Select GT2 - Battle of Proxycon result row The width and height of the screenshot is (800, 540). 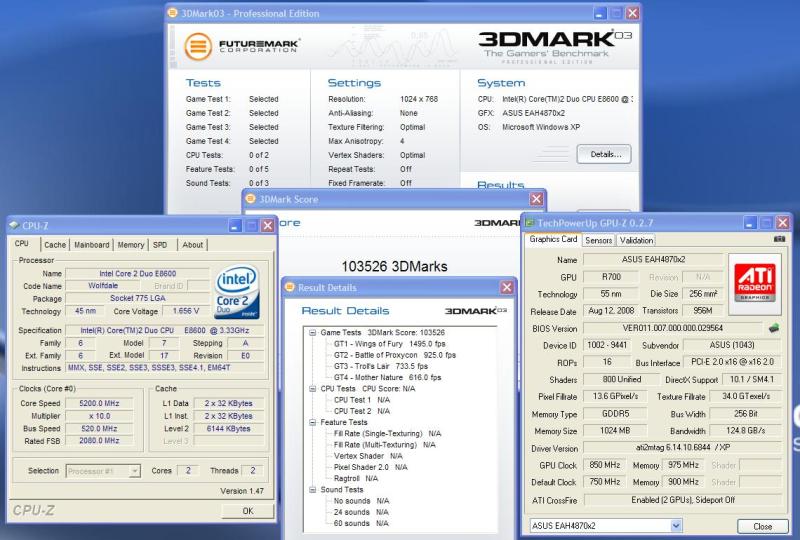[394, 355]
